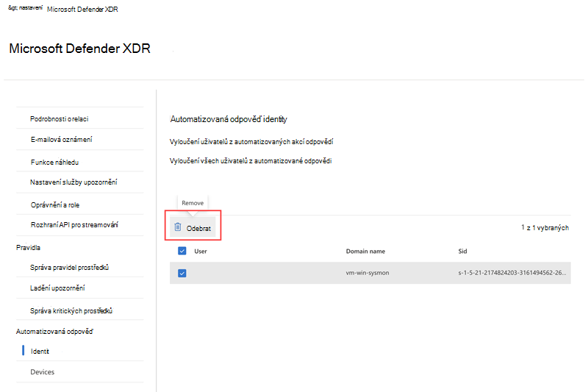Click the trash can icon beside Odebrat
Image resolution: width=588 pixels, height=392 pixels.
click(178, 227)
